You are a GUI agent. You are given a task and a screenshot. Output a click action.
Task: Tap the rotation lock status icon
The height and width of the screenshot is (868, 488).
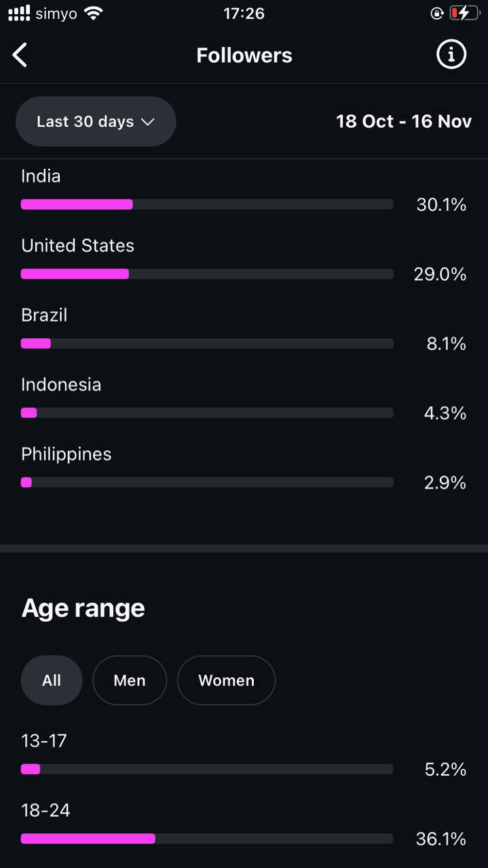pyautogui.click(x=437, y=13)
